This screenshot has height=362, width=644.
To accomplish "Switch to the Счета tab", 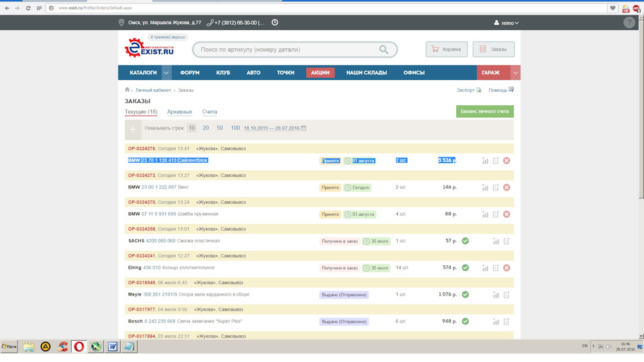I will tap(209, 112).
